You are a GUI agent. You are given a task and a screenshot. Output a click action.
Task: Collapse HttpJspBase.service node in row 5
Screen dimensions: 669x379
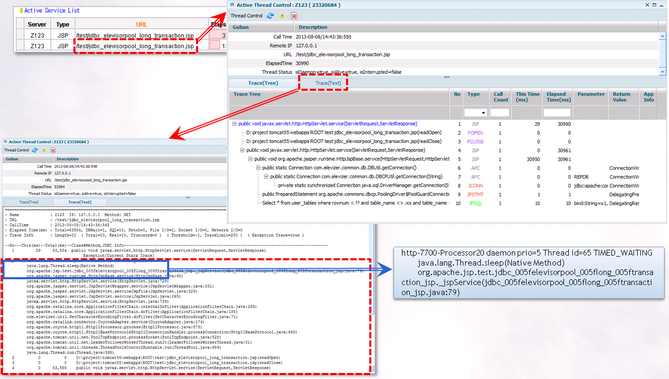tap(250, 159)
